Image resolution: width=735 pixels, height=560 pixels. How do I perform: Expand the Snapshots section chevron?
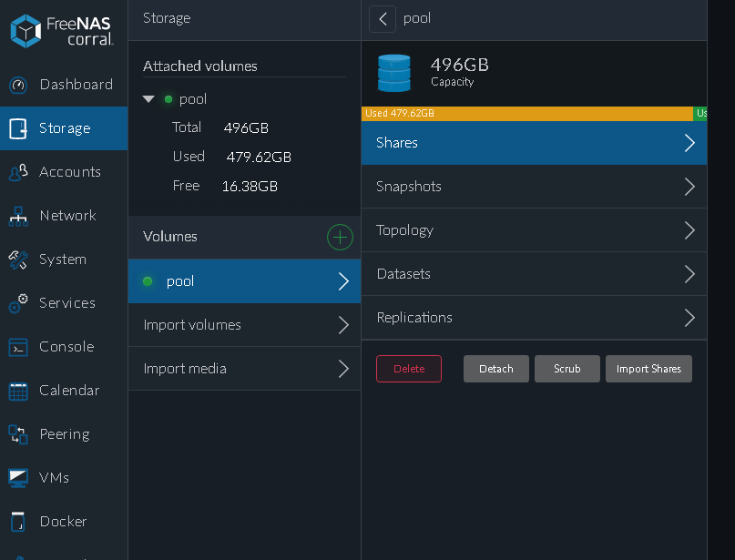689,187
